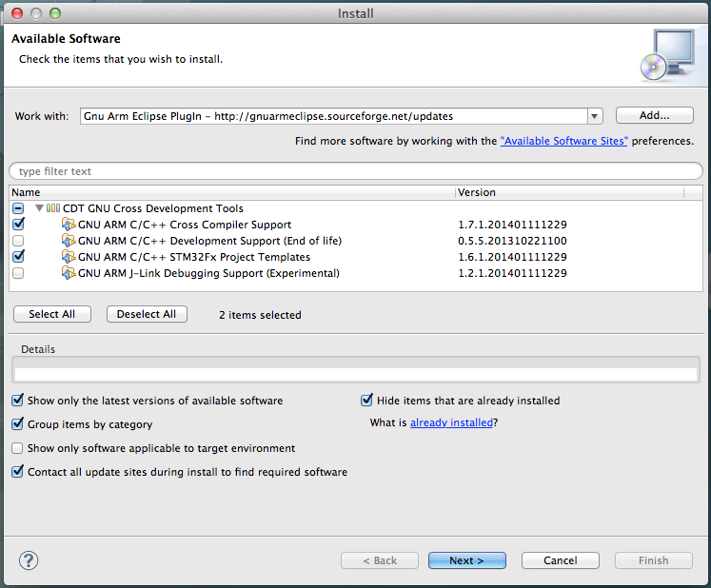Screen dimensions: 711x588
Task: Click the 2 items selected status text
Action: [260, 315]
